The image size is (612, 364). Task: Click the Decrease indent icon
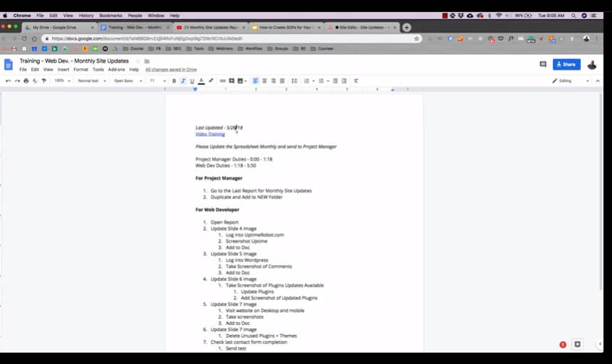pos(335,80)
